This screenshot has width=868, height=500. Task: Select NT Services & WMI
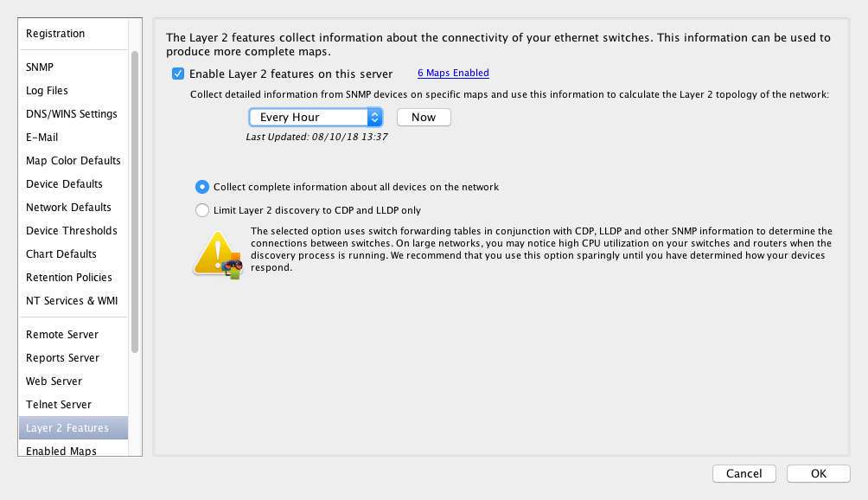click(x=72, y=301)
